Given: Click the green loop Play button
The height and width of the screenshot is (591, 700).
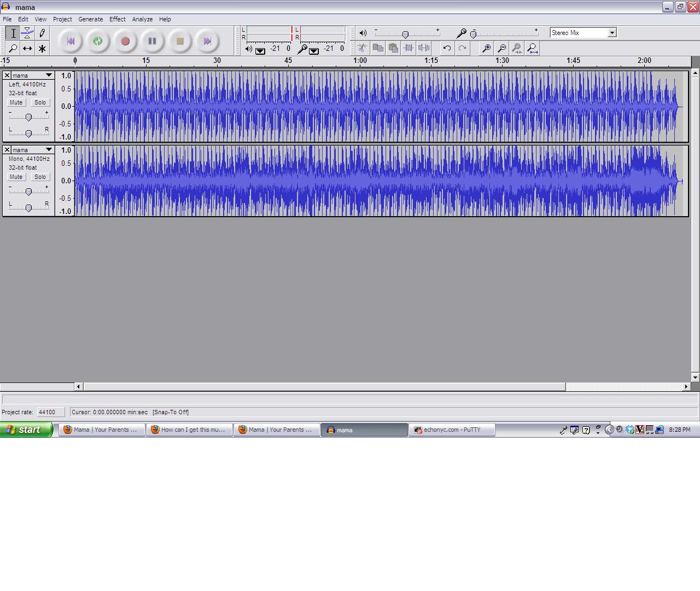Looking at the screenshot, I should click(98, 41).
